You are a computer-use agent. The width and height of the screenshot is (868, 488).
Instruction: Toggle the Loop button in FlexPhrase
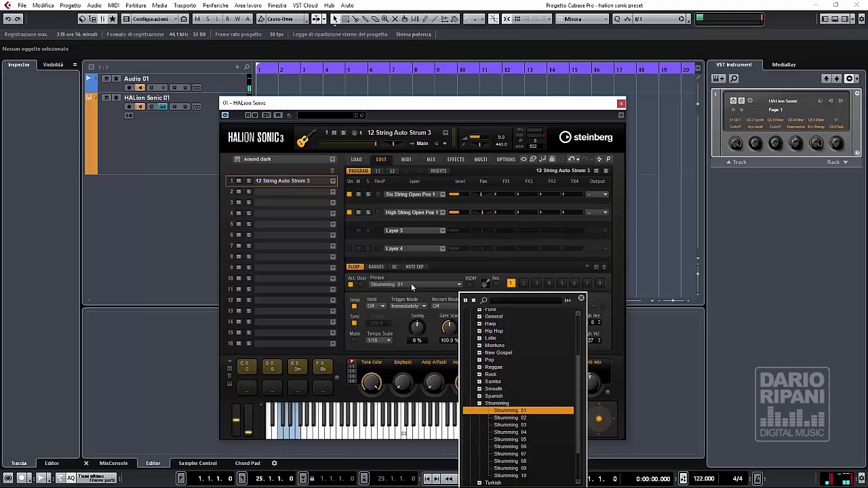tap(354, 306)
